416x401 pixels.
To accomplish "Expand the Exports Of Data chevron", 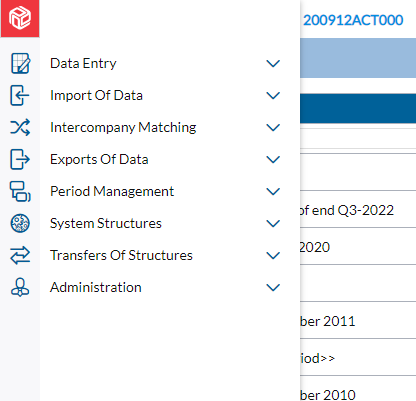I will 273,159.
